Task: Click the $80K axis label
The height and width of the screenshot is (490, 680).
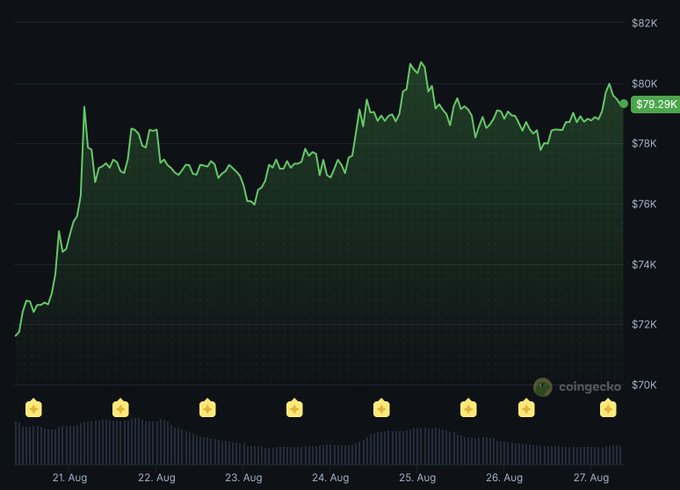Action: coord(644,83)
